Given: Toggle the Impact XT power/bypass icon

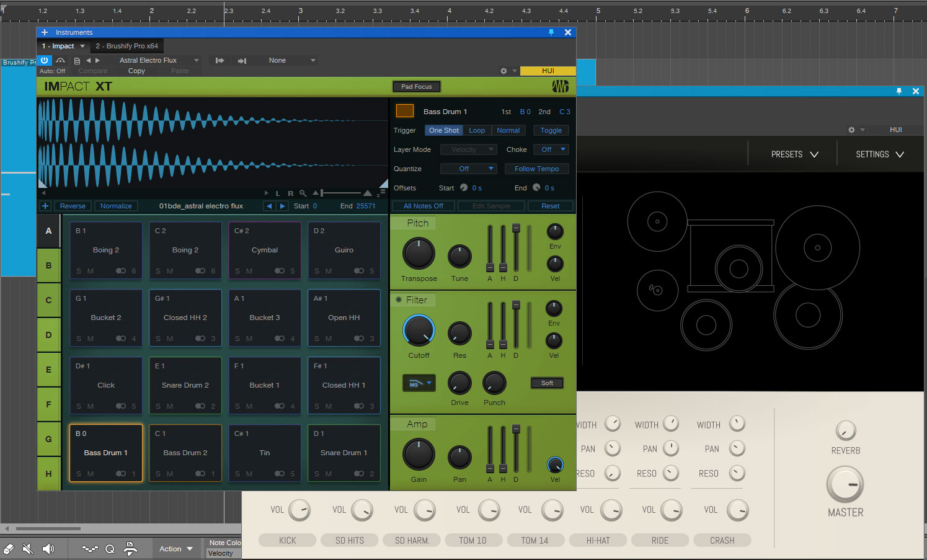Looking at the screenshot, I should tap(44, 60).
